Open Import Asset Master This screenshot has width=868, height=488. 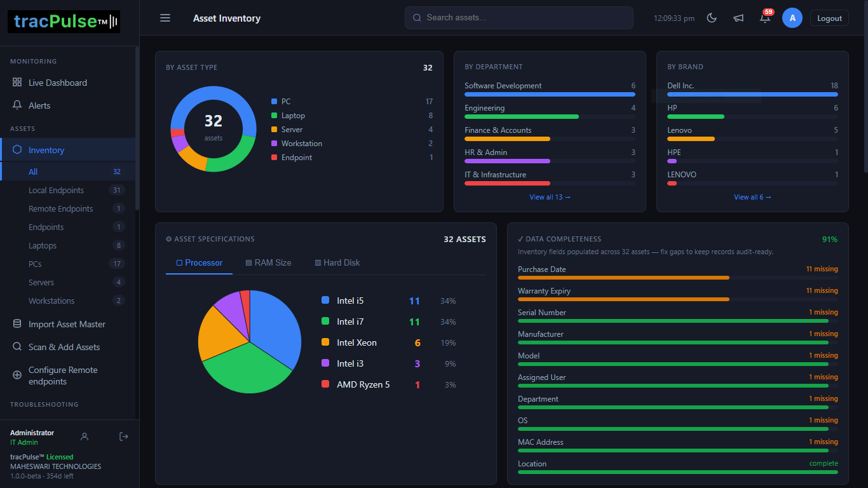coord(67,324)
